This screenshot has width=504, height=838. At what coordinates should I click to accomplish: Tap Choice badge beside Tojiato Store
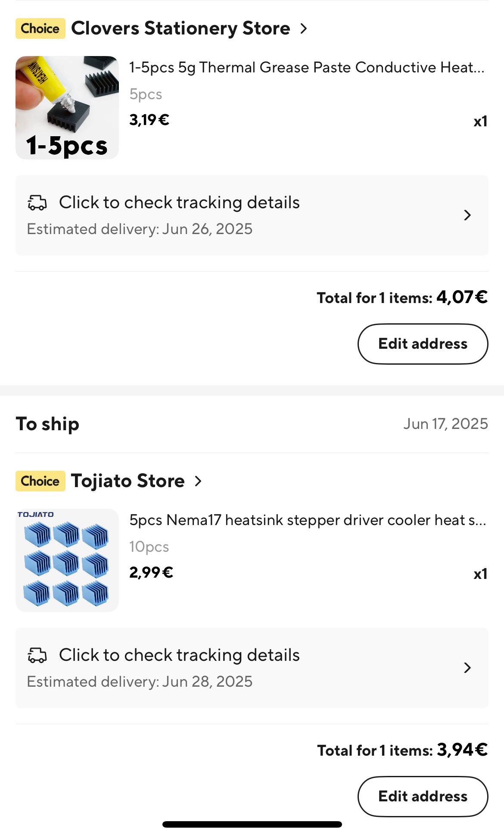click(40, 481)
